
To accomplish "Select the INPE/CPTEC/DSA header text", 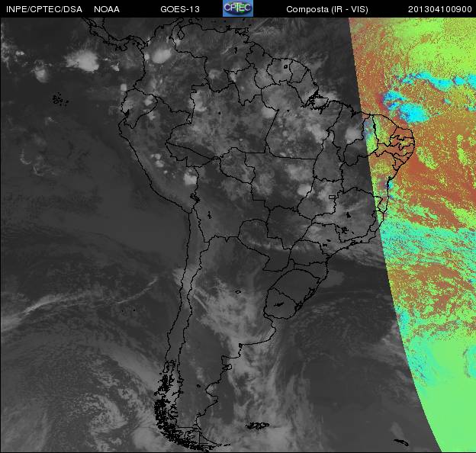I will pos(44,9).
